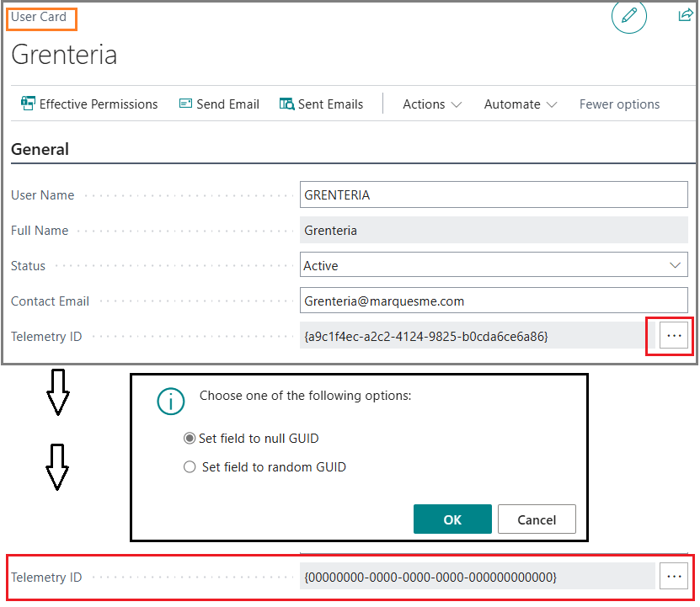
Task: Open the Automate dropdown menu
Action: tap(521, 104)
